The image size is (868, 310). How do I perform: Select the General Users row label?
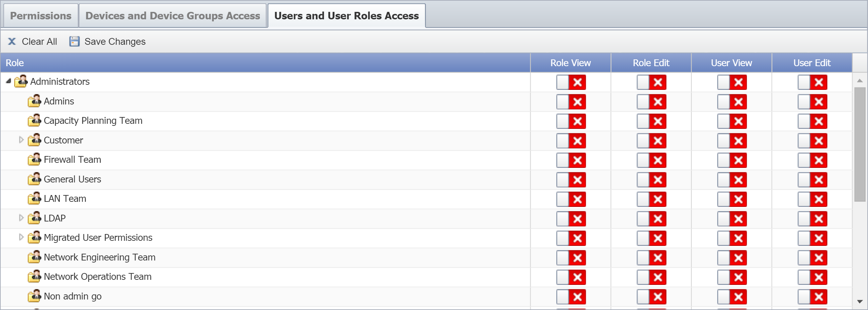[73, 179]
